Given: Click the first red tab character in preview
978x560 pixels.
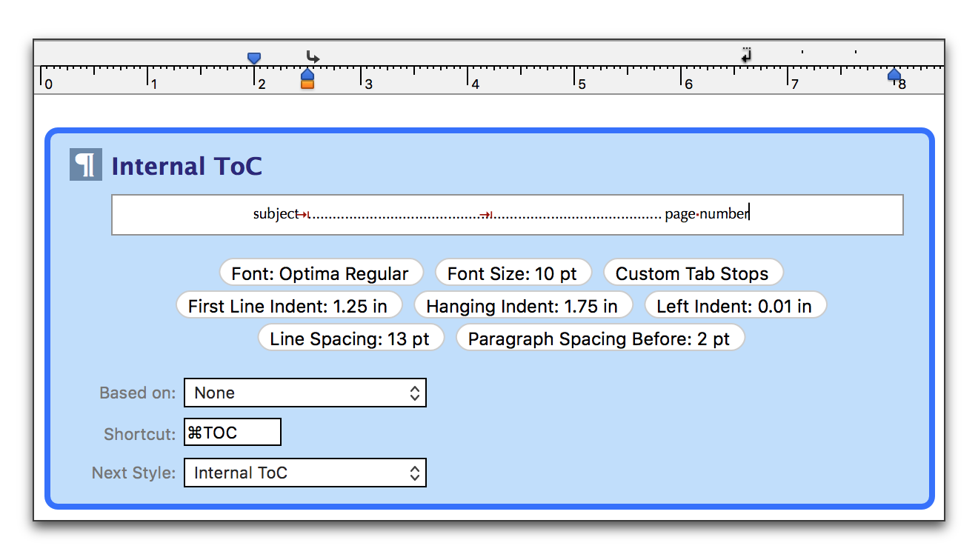Looking at the screenshot, I should [x=304, y=215].
